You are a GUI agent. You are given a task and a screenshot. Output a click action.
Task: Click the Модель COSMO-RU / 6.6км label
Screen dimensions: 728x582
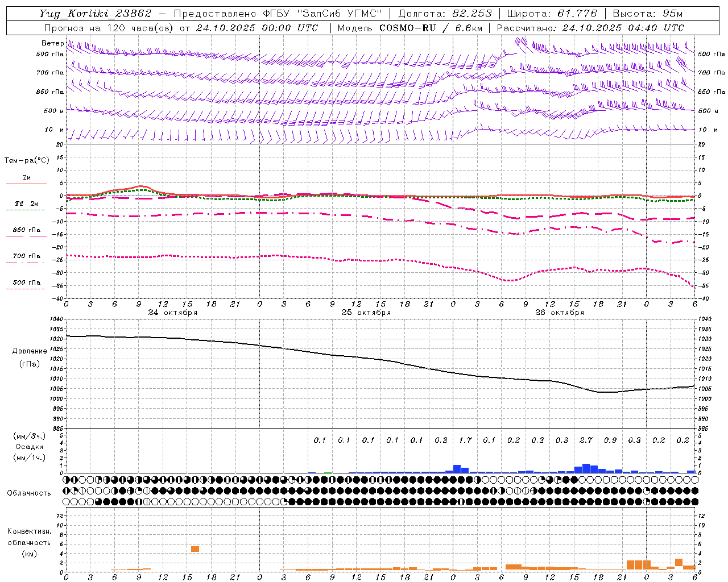(x=410, y=28)
